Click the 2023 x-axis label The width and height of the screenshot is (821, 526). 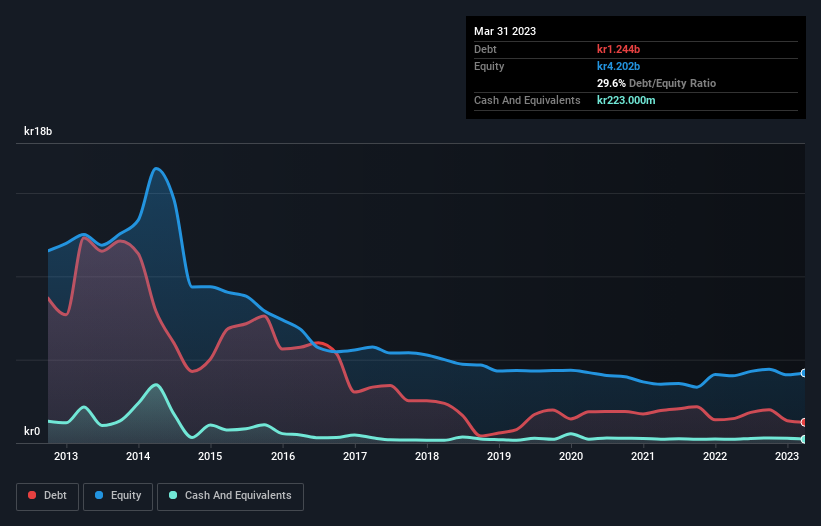(x=786, y=456)
